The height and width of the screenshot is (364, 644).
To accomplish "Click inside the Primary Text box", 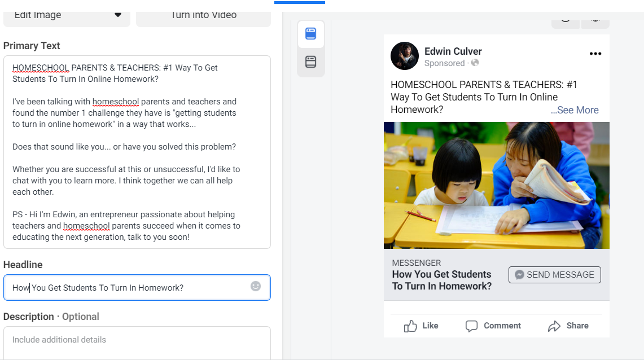I will (x=137, y=152).
